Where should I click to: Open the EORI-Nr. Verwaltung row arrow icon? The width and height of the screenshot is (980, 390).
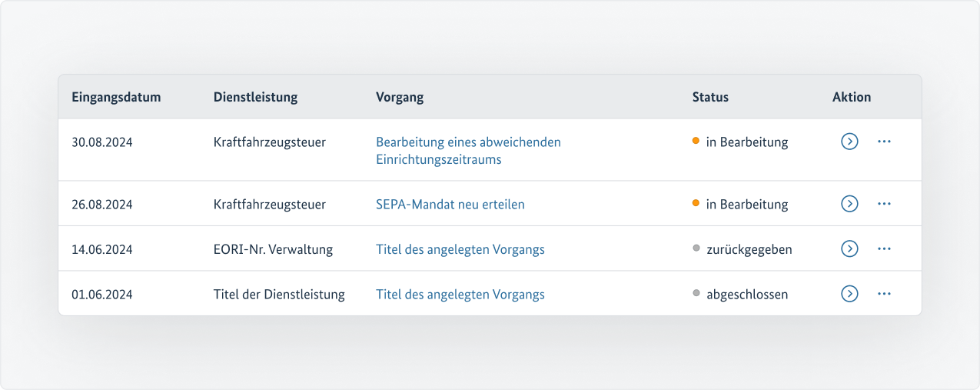[849, 248]
